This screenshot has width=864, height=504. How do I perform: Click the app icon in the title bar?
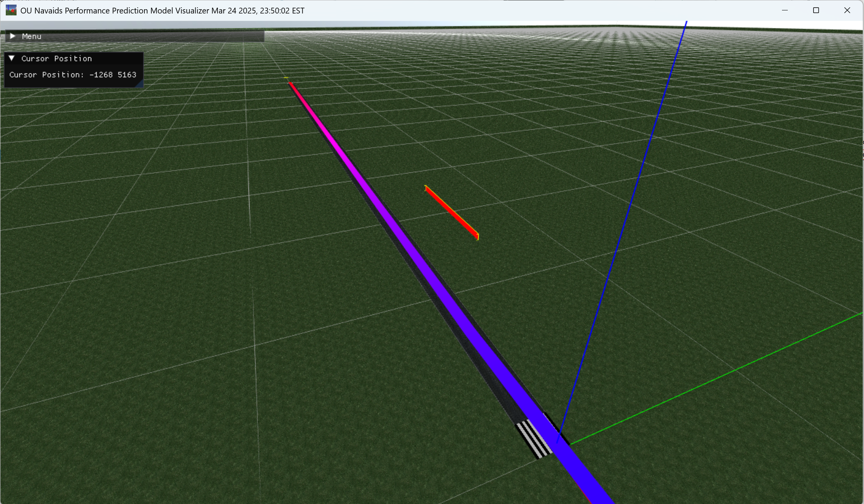[x=11, y=10]
